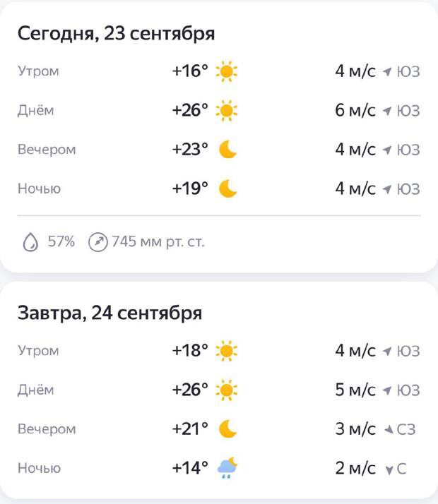Tap the moon icon for tonight's +19°
The height and width of the screenshot is (504, 438).
click(x=227, y=188)
